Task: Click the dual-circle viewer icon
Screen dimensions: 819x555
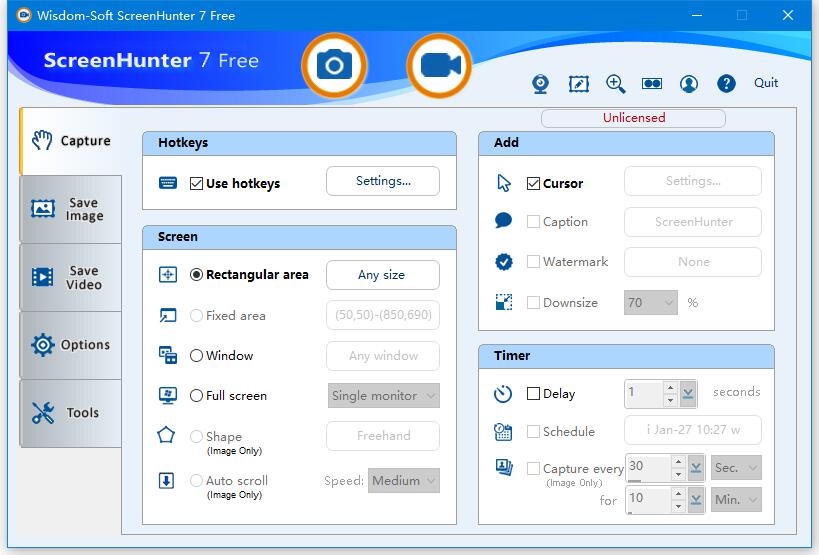Action: pyautogui.click(x=652, y=84)
